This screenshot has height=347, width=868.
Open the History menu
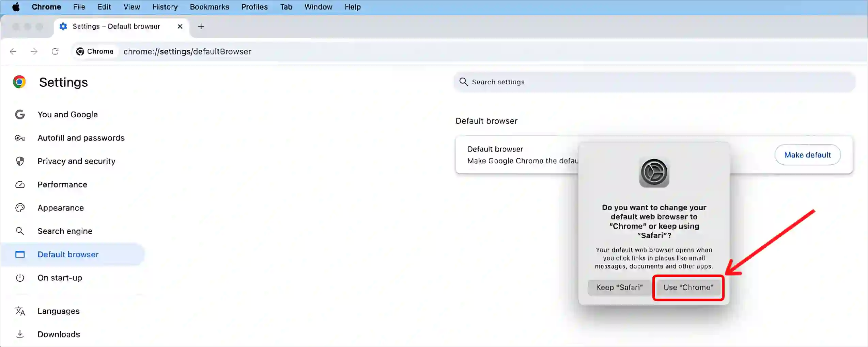tap(165, 7)
